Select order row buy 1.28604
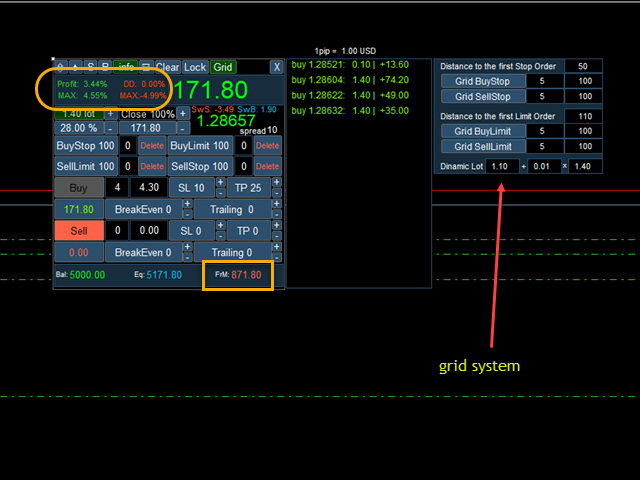Viewport: 640px width, 480px height. pos(350,80)
